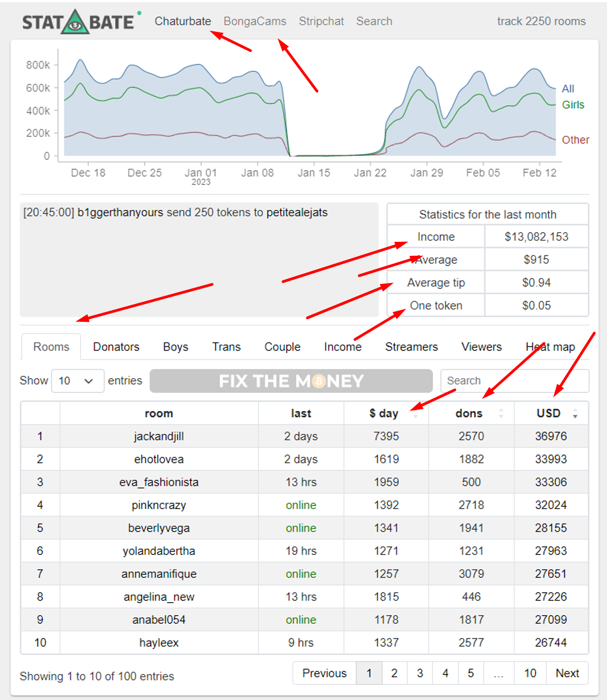This screenshot has width=607, height=700.
Task: Click Showing 1 to 10 of 100 entries
Action: pyautogui.click(x=97, y=676)
